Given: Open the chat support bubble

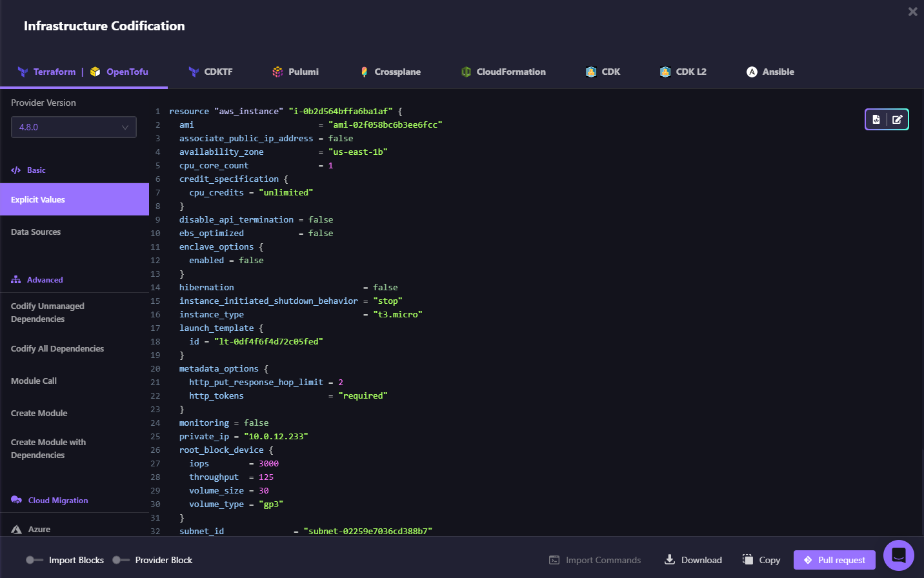Looking at the screenshot, I should tap(899, 555).
